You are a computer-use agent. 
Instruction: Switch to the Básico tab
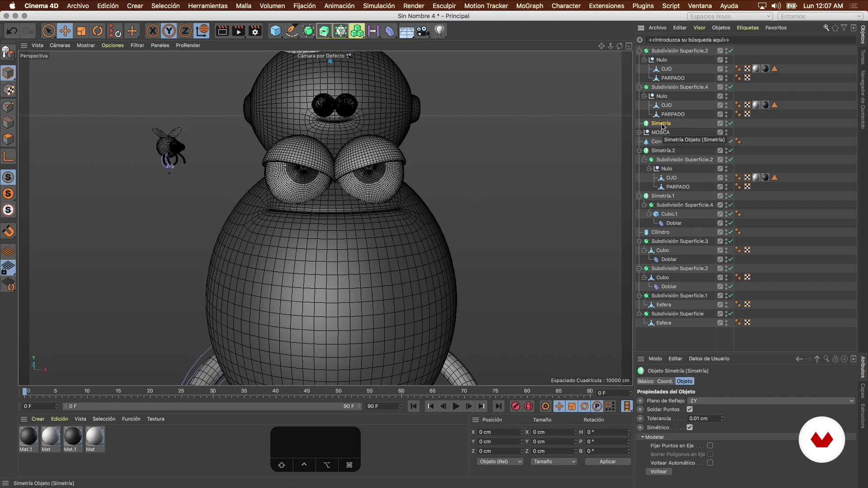646,381
